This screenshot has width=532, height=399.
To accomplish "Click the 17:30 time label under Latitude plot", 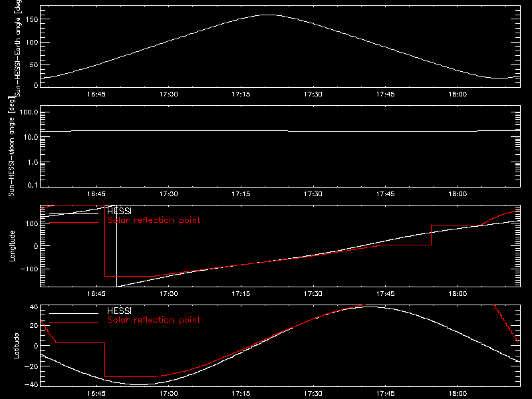I will point(313,394).
